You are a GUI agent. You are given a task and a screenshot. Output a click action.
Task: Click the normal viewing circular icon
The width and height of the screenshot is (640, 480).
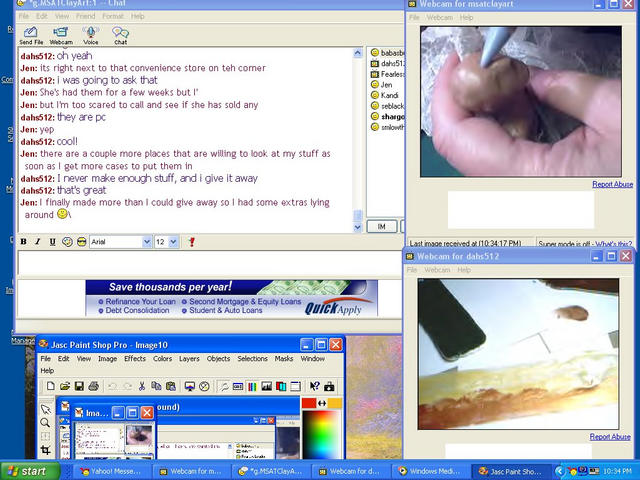click(x=204, y=386)
